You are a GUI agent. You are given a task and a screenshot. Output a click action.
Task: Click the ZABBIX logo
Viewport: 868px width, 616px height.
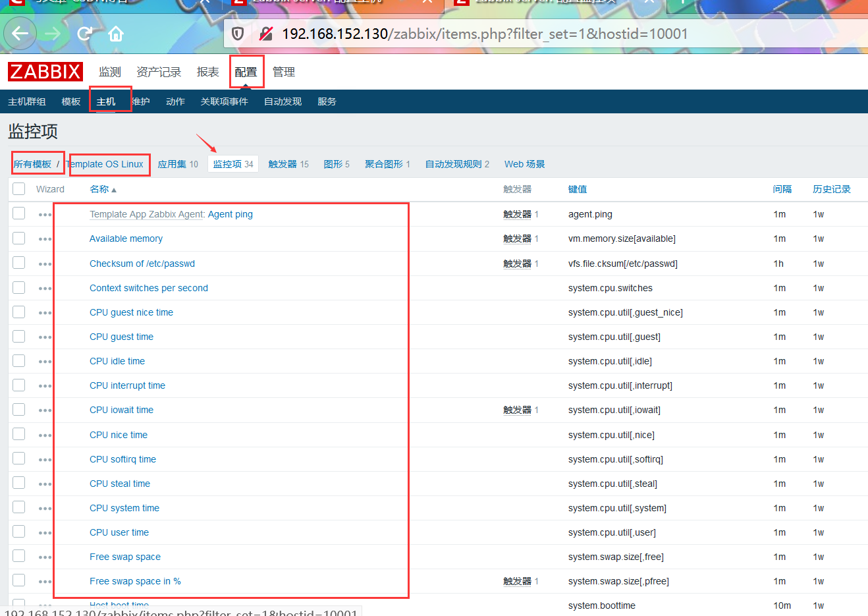click(x=45, y=72)
